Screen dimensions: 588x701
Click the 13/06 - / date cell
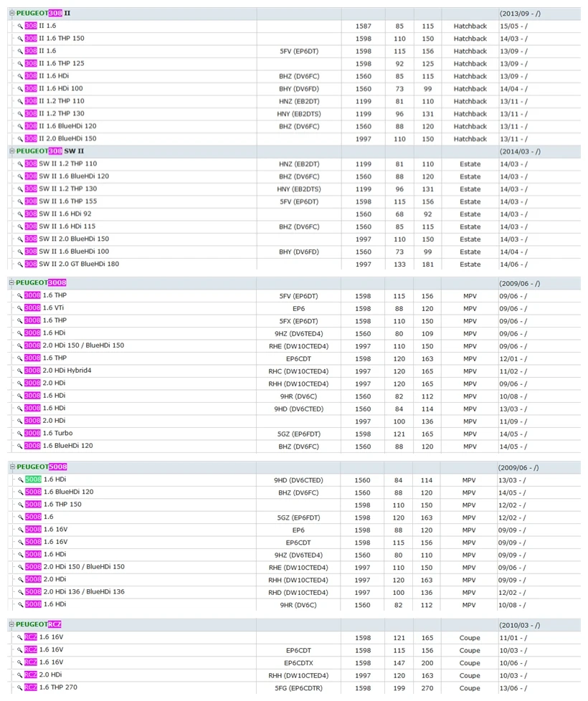click(x=513, y=688)
